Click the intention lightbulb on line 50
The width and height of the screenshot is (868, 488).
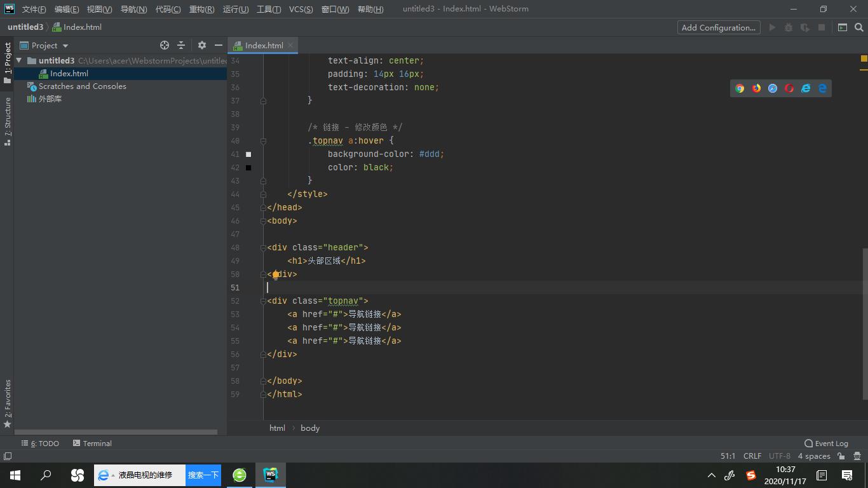[276, 274]
